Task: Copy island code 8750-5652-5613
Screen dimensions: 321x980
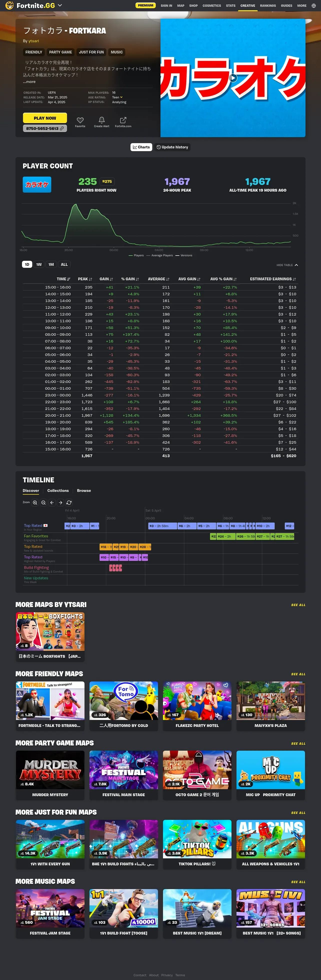Action: coord(45,129)
